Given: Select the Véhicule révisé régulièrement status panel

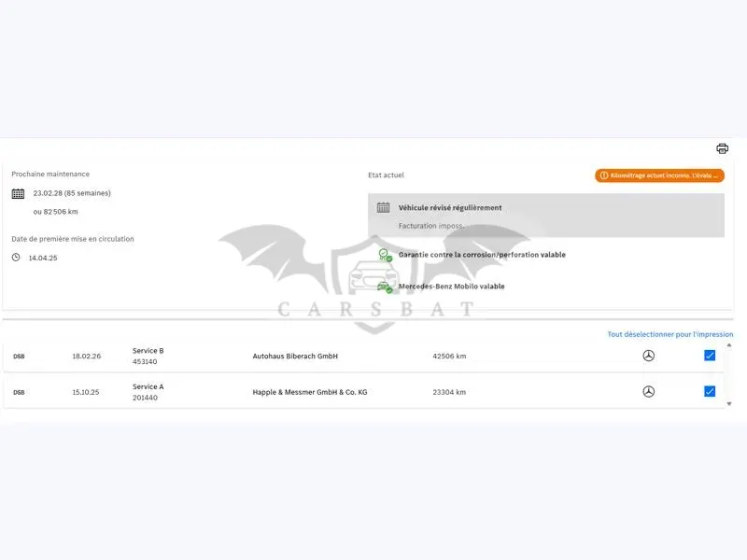Looking at the screenshot, I should (546, 216).
